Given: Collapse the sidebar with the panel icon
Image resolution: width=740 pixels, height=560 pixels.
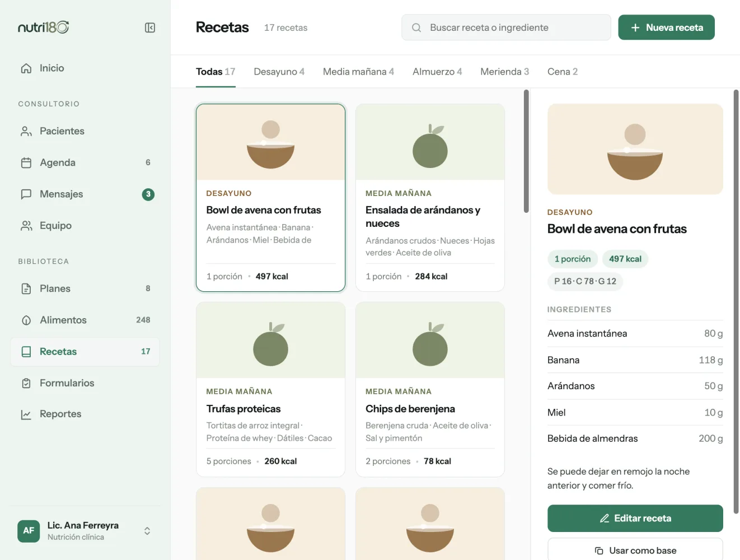Looking at the screenshot, I should coord(149,27).
